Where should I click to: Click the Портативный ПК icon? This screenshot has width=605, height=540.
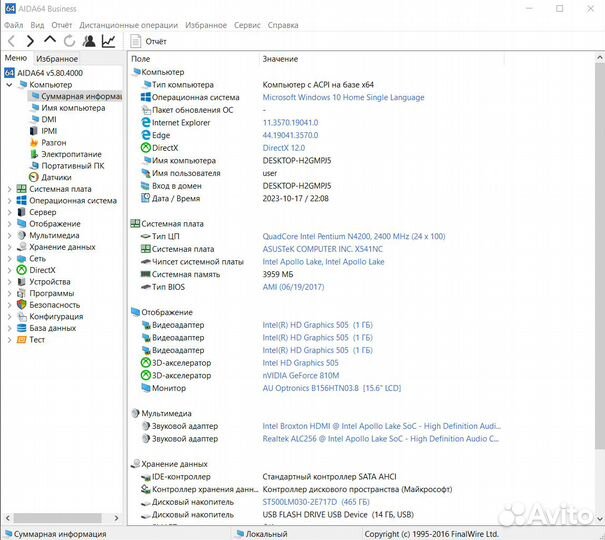[34, 166]
